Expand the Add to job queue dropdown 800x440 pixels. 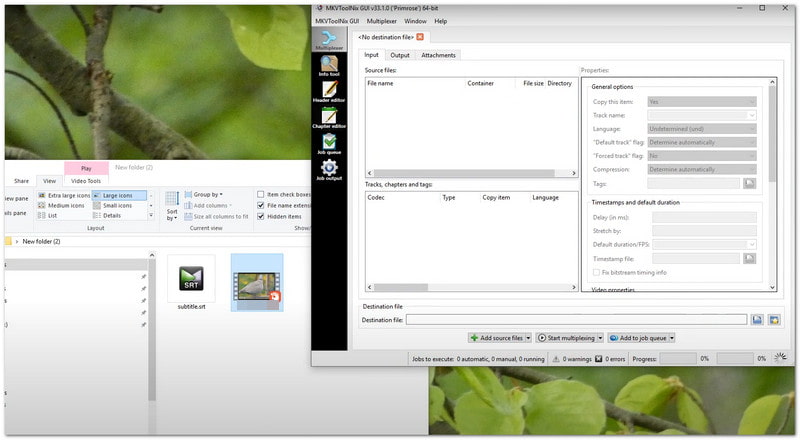[x=672, y=338]
